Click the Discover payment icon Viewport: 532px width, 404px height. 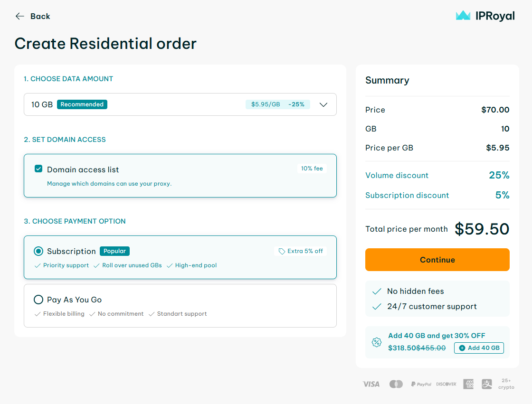click(x=446, y=384)
